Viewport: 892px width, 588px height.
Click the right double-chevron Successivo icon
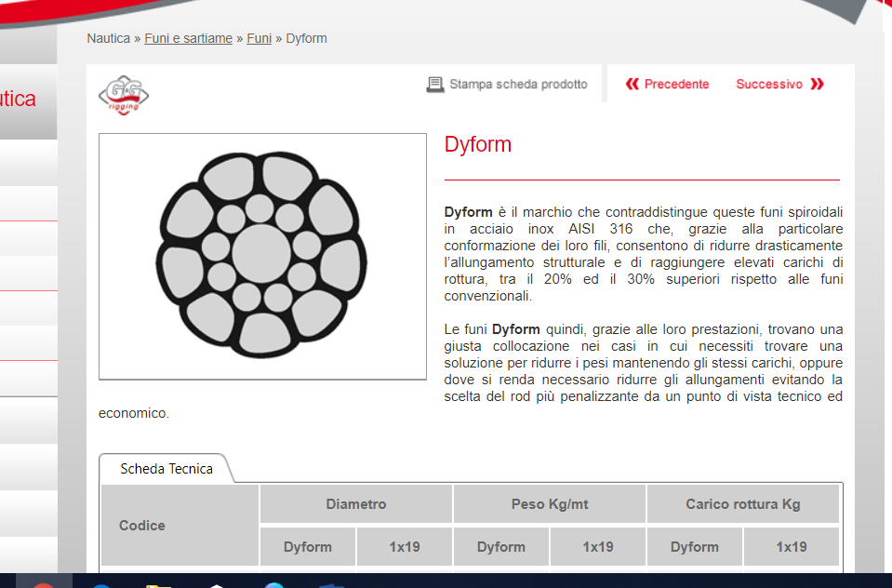(818, 85)
